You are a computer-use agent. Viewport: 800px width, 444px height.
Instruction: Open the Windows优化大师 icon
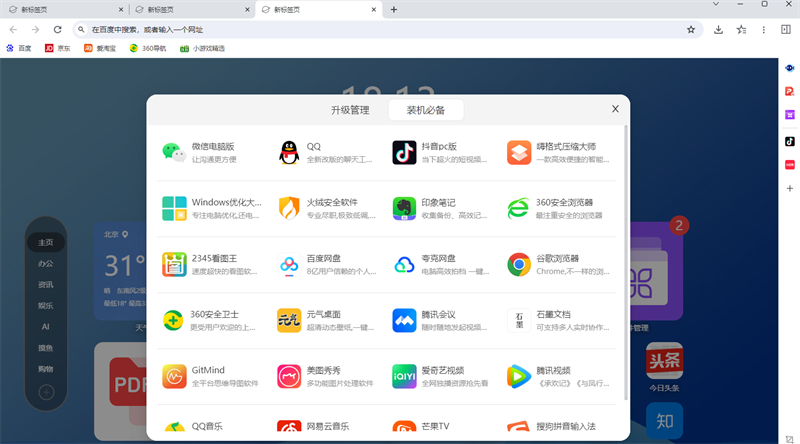pos(174,208)
